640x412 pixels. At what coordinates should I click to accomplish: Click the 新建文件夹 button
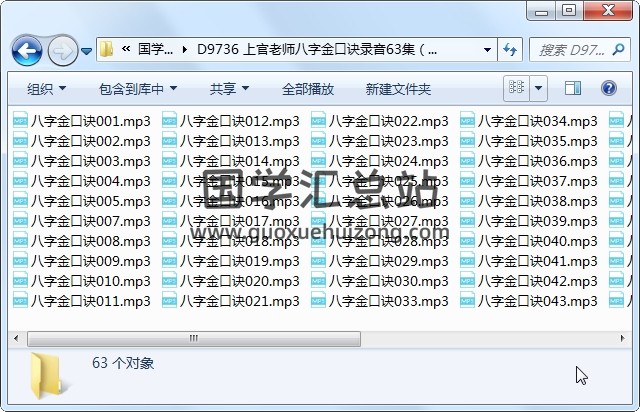(x=398, y=89)
